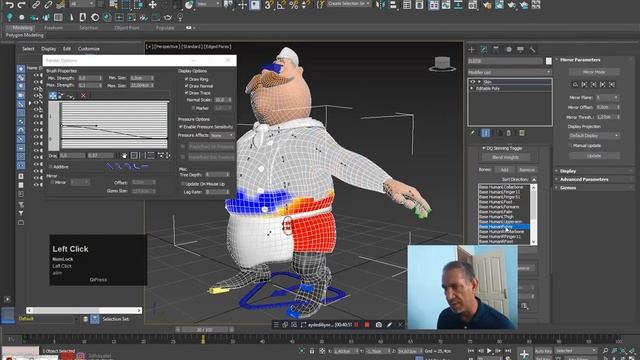
Task: Open the Modify tab in command panel
Action: (x=484, y=49)
